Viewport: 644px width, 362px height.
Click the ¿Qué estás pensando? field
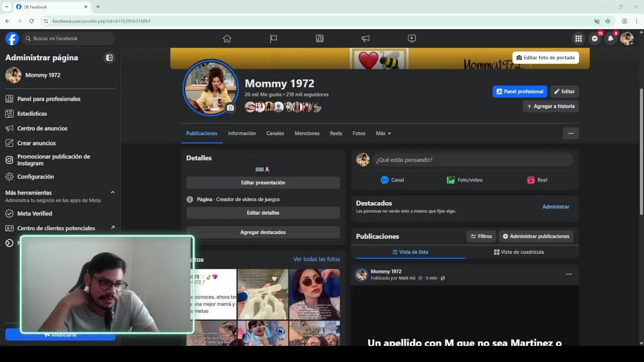coord(473,160)
